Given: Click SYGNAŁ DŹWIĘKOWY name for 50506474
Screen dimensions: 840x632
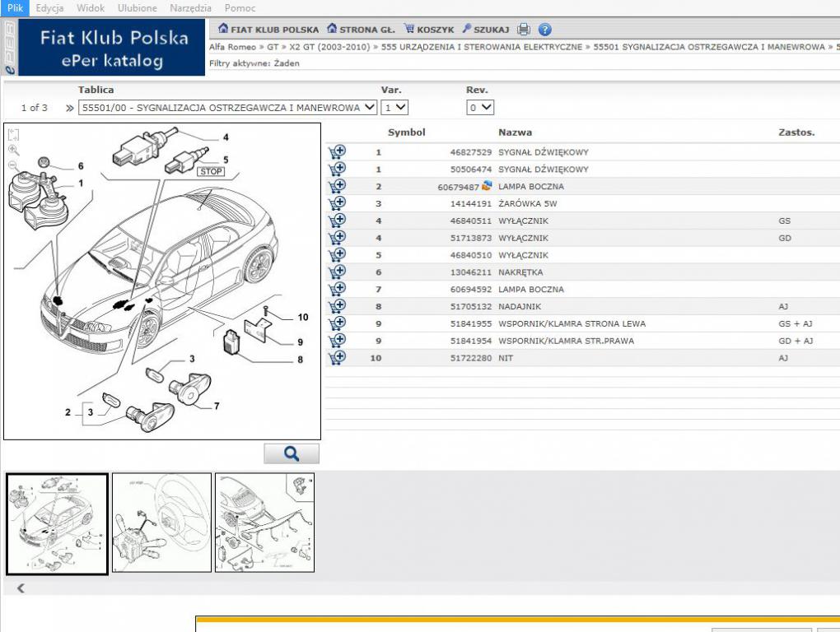Looking at the screenshot, I should pos(544,169).
